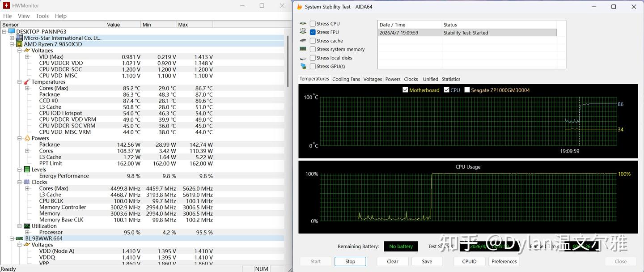Click the CPU Voltages lightning icon
This screenshot has width=644, height=272.
pyautogui.click(x=27, y=51)
